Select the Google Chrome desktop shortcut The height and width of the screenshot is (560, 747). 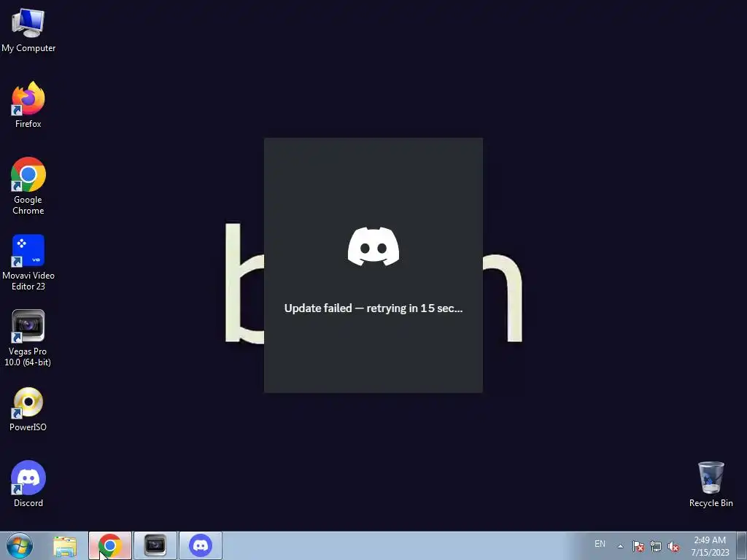pyautogui.click(x=28, y=186)
